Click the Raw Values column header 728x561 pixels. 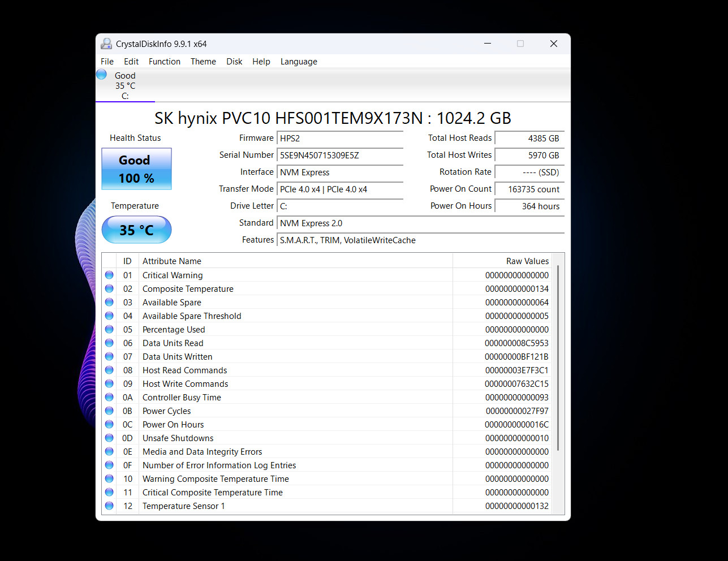point(502,261)
